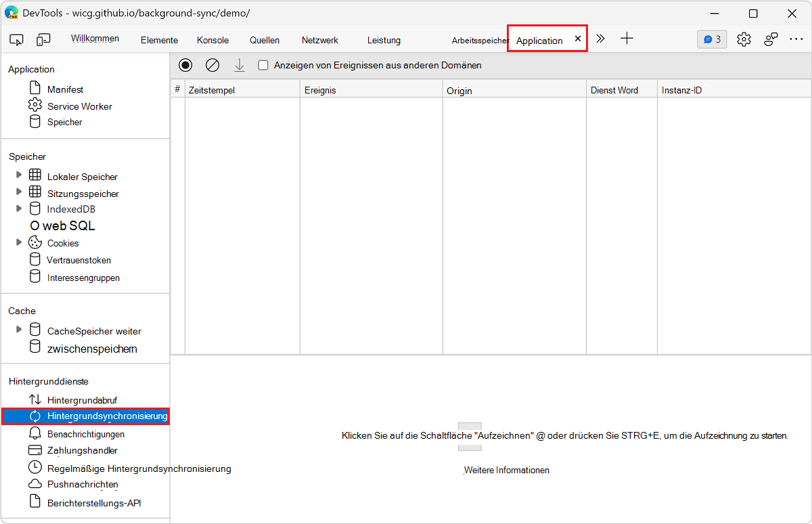Open the Weitere Informationen link
The image size is (812, 524).
click(x=507, y=470)
